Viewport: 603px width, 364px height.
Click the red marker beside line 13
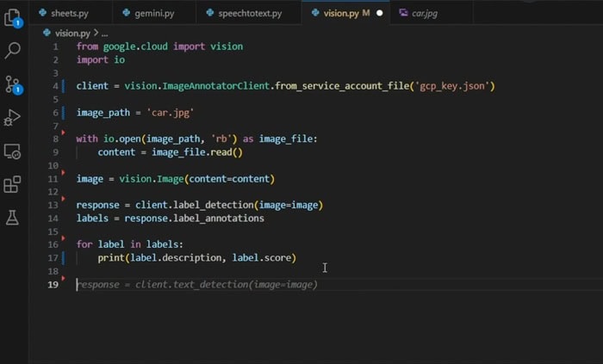click(64, 199)
